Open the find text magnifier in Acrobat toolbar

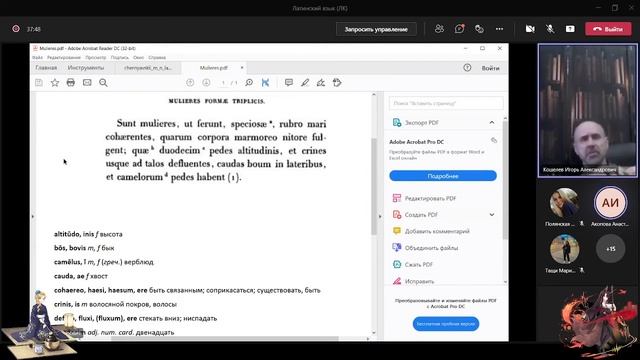click(103, 83)
